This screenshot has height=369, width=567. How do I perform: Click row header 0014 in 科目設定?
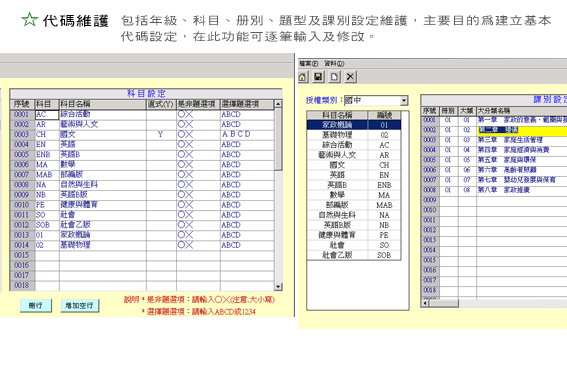click(x=22, y=245)
